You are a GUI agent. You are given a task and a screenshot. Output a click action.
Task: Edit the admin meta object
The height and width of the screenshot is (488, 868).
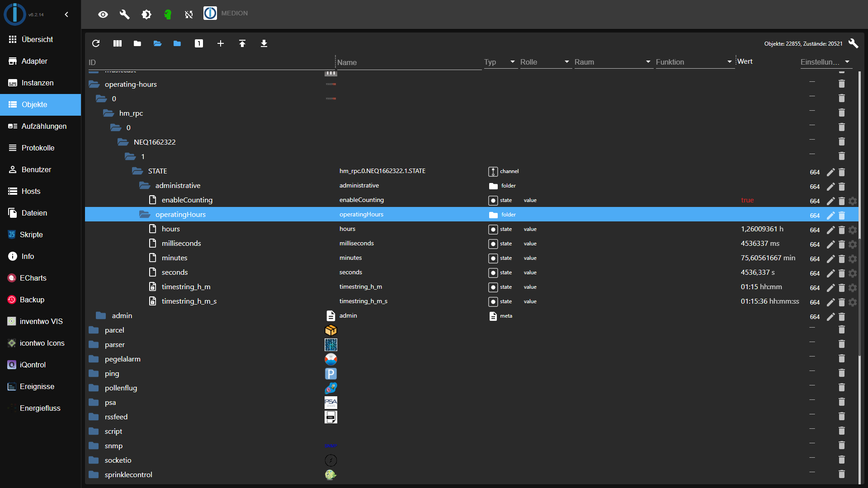[x=830, y=317]
